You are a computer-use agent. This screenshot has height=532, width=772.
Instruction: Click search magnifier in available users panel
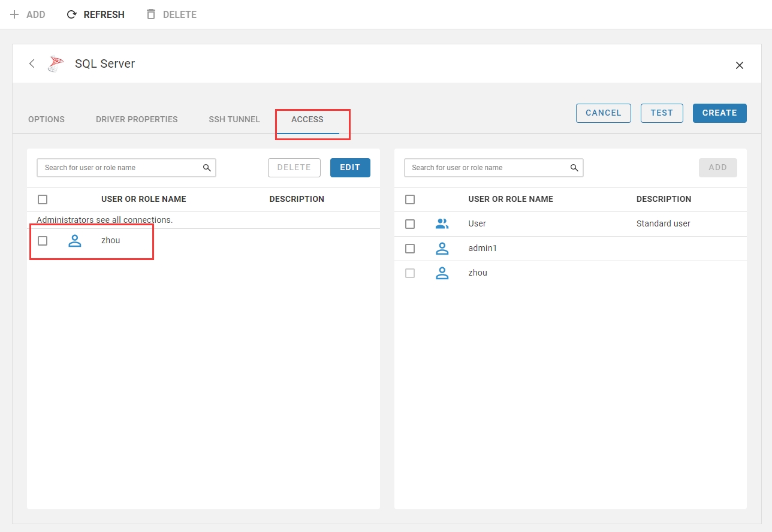pos(574,168)
